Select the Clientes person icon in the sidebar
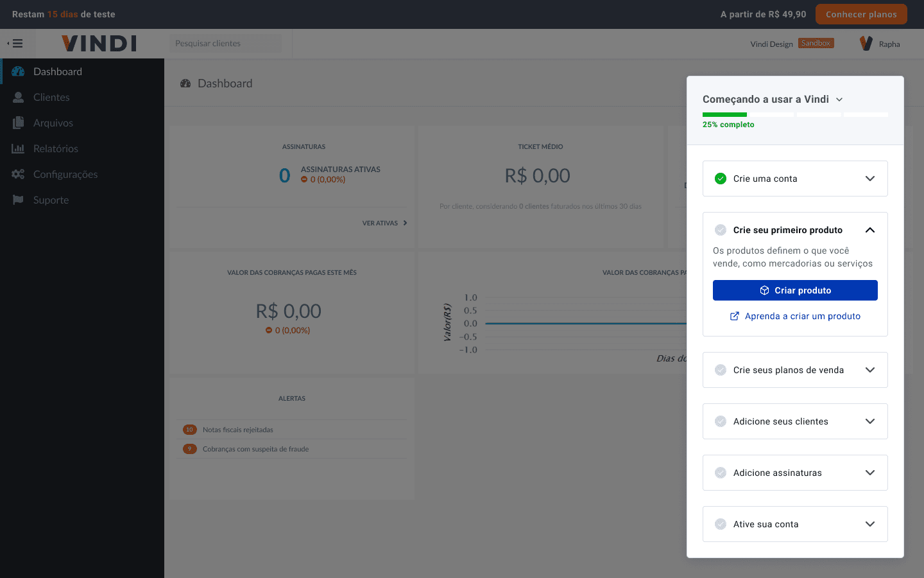The image size is (924, 578). coord(18,97)
